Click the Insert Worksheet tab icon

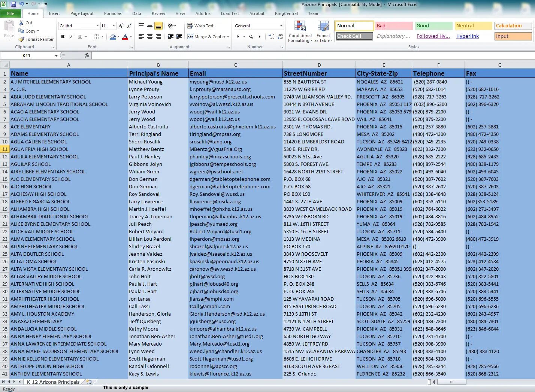pyautogui.click(x=89, y=382)
